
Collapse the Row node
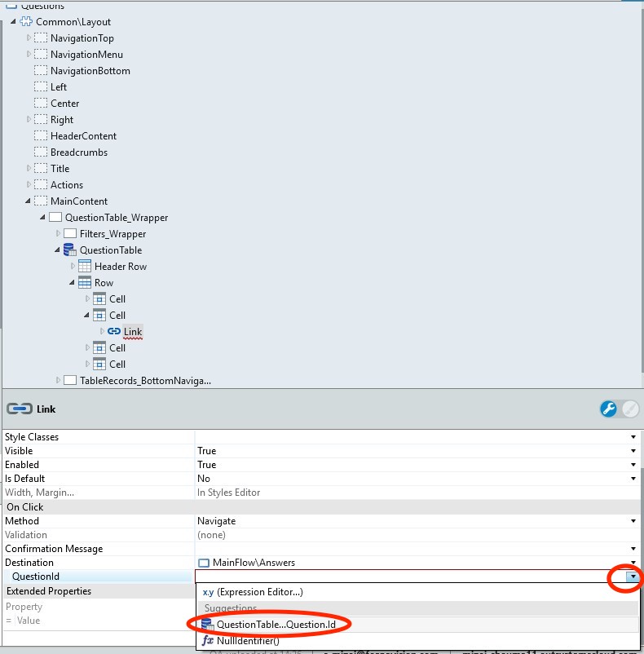click(x=72, y=282)
